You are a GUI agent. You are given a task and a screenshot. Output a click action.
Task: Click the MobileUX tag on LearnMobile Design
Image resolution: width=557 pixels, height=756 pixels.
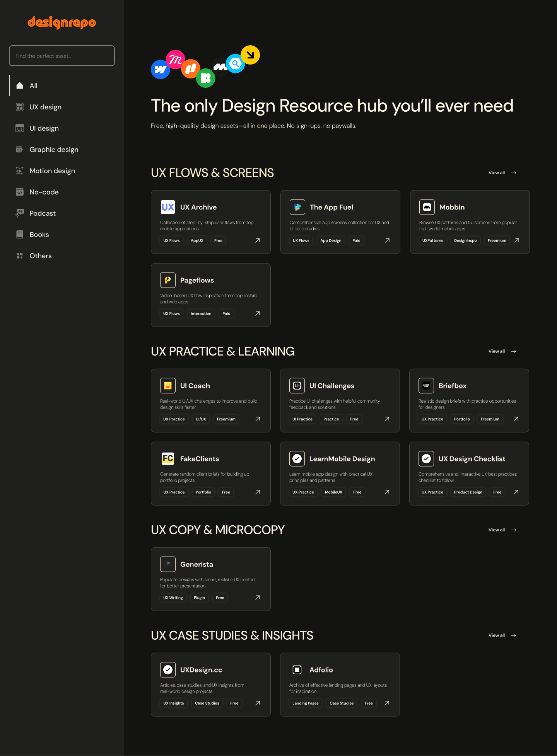point(333,492)
